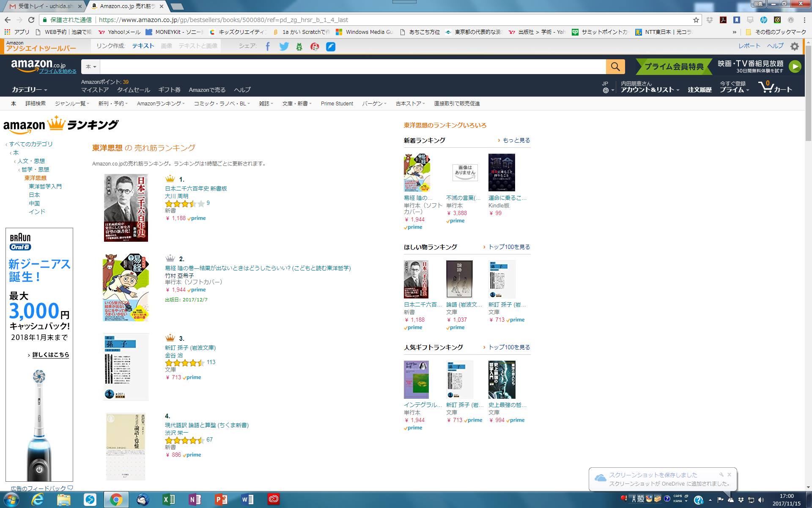
Task: Click the orange search magnifier button
Action: point(615,66)
